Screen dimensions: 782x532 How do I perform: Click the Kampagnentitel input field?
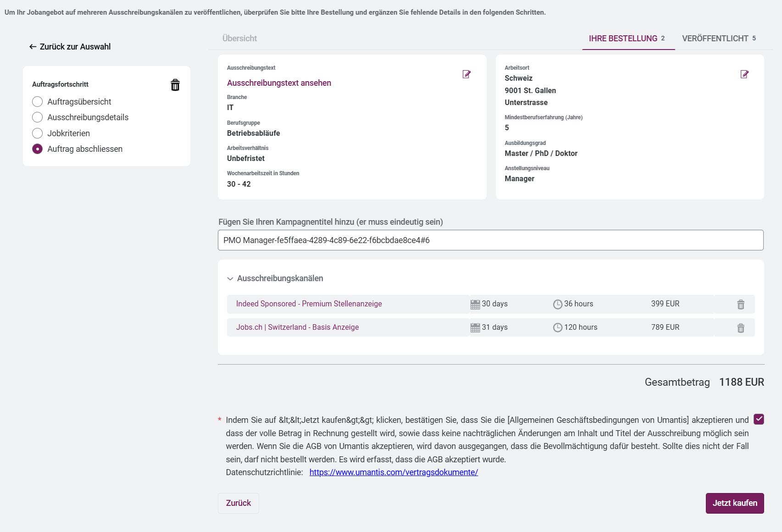490,240
